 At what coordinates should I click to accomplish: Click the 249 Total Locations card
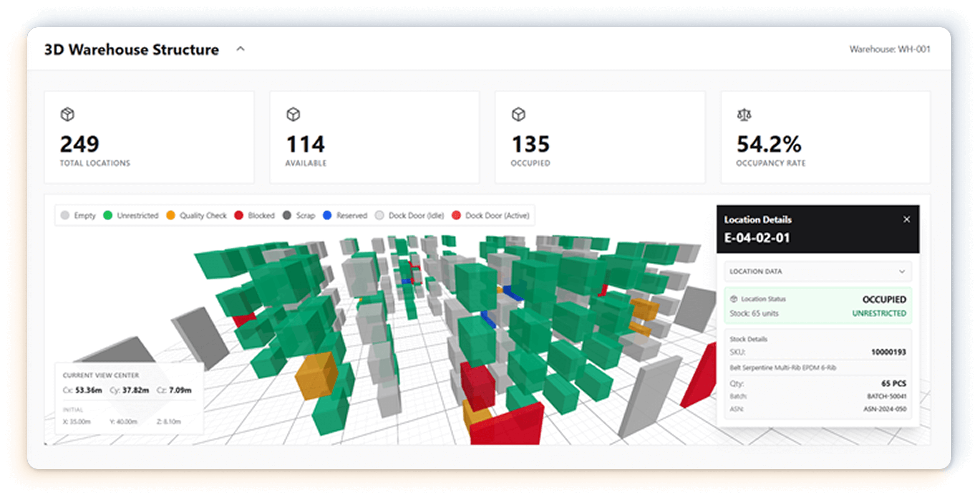(149, 137)
